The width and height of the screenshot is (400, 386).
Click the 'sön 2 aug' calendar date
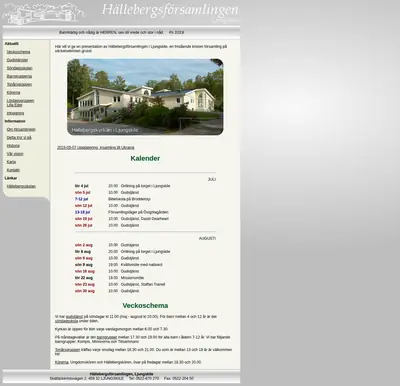click(84, 245)
